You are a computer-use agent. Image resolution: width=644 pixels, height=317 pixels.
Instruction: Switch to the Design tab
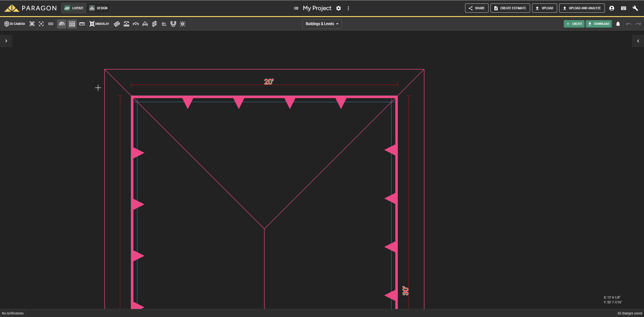click(x=98, y=8)
